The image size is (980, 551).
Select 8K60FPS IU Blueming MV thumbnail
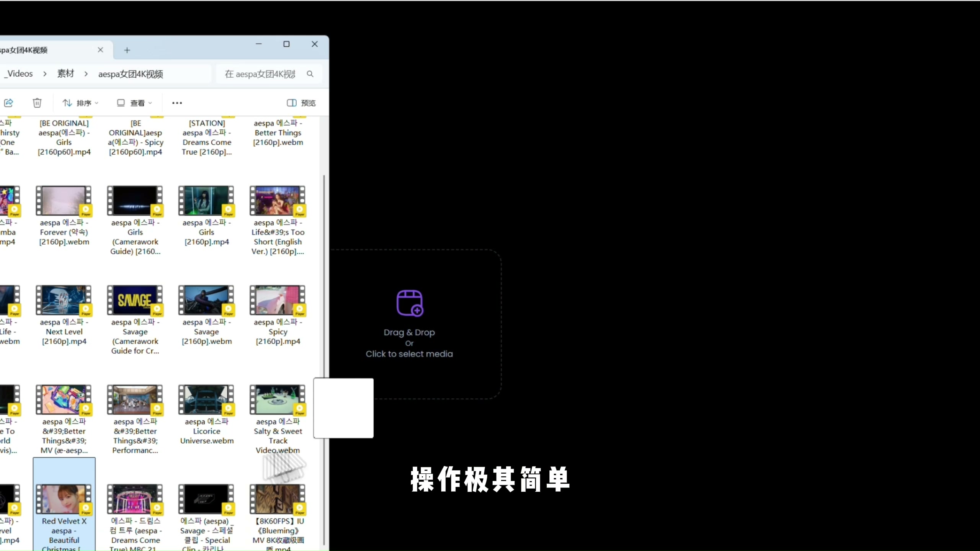277,499
